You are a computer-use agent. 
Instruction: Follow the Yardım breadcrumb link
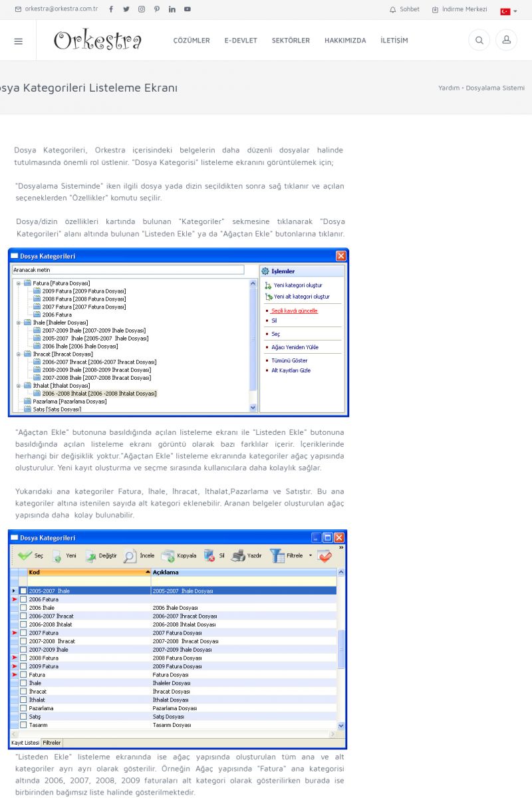pos(449,88)
